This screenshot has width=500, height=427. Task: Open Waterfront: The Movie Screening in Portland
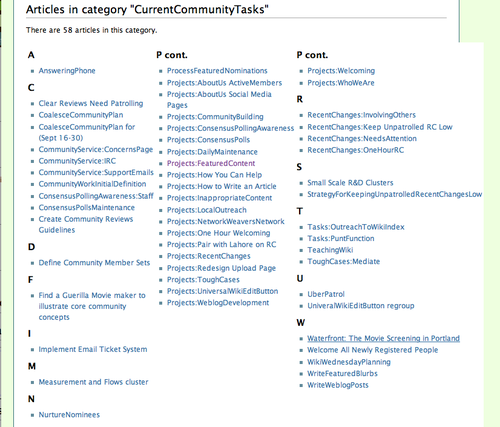[383, 338]
